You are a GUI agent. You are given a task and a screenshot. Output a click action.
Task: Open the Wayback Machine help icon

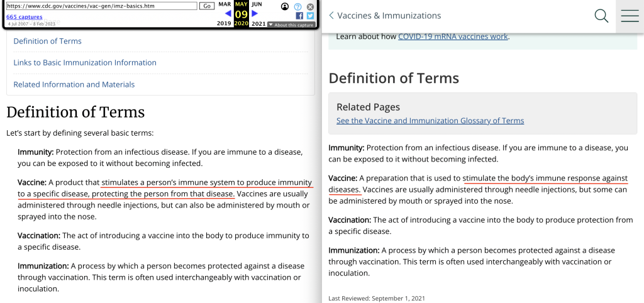(297, 6)
